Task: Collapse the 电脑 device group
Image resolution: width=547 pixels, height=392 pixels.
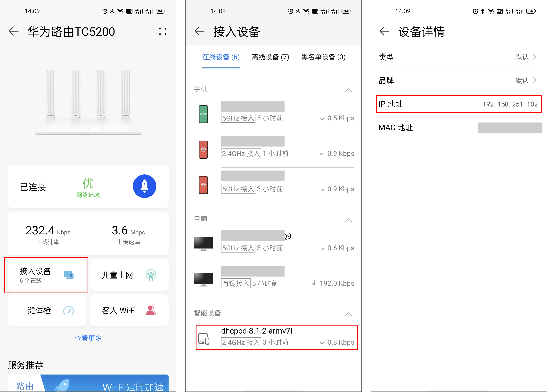Action: (348, 220)
